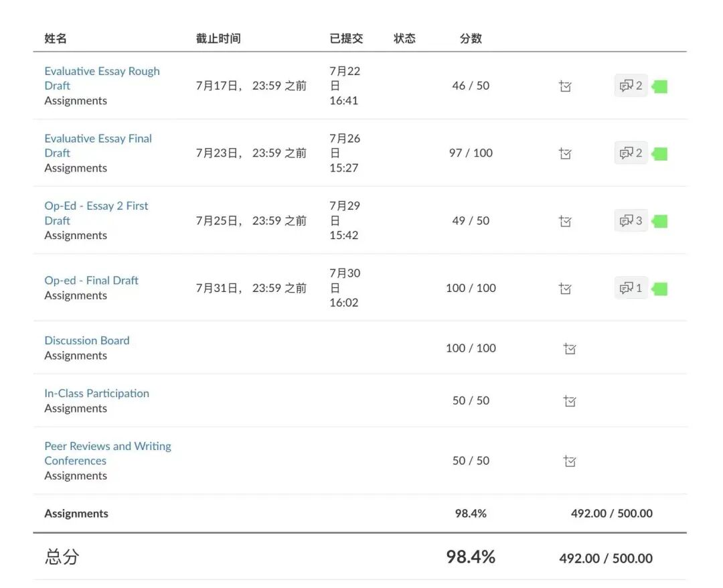Open Peer Reviews and Writing Conferences scoring icon
The image size is (723, 588).
tap(570, 461)
